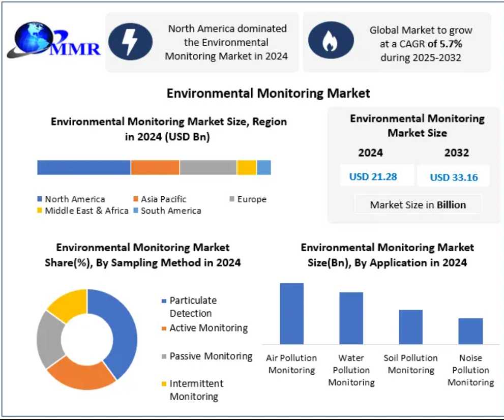
Task: Click the Water Pollution Monitoring bar
Action: pyautogui.click(x=351, y=318)
